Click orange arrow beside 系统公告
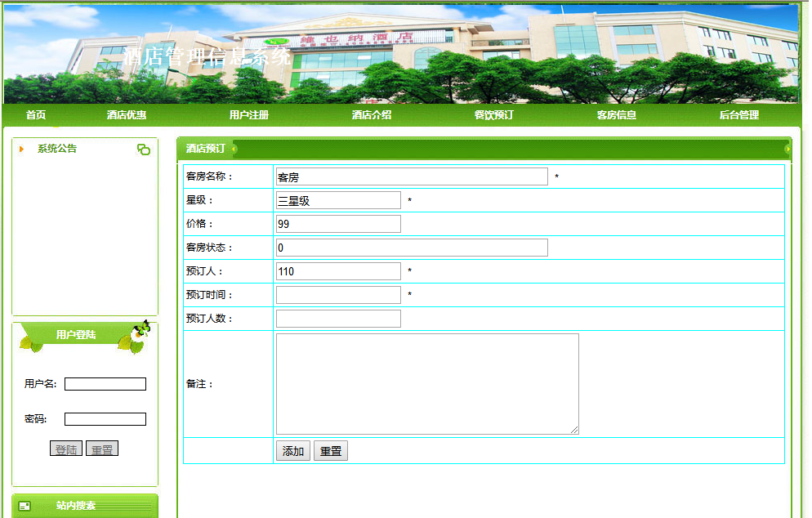812x518 pixels. tap(21, 150)
